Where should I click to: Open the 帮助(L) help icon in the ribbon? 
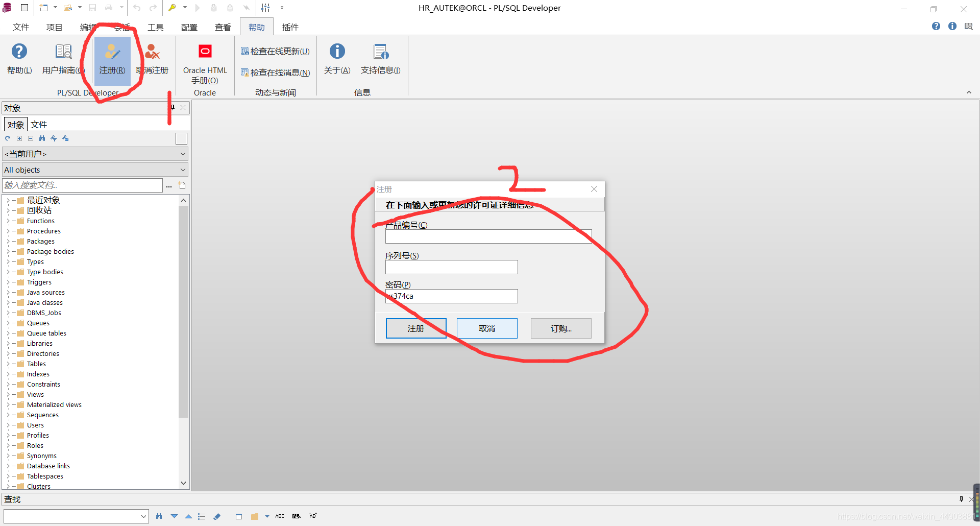[x=19, y=59]
